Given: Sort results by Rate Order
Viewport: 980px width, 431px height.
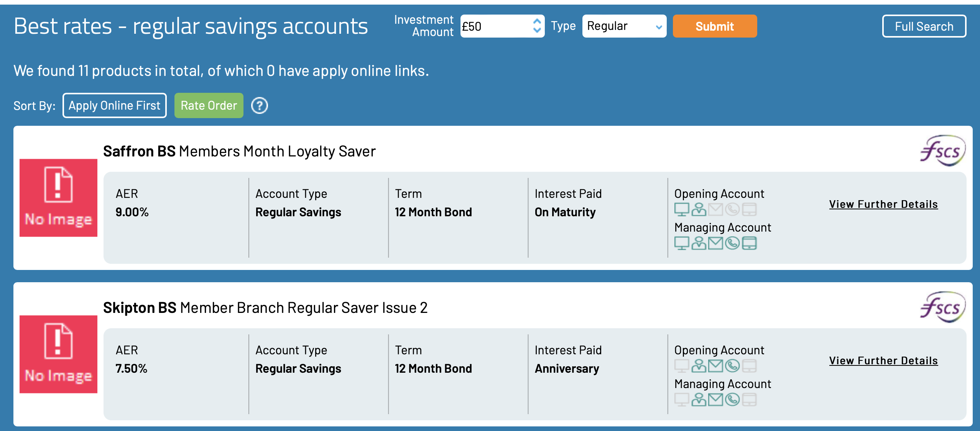Looking at the screenshot, I should click(209, 105).
